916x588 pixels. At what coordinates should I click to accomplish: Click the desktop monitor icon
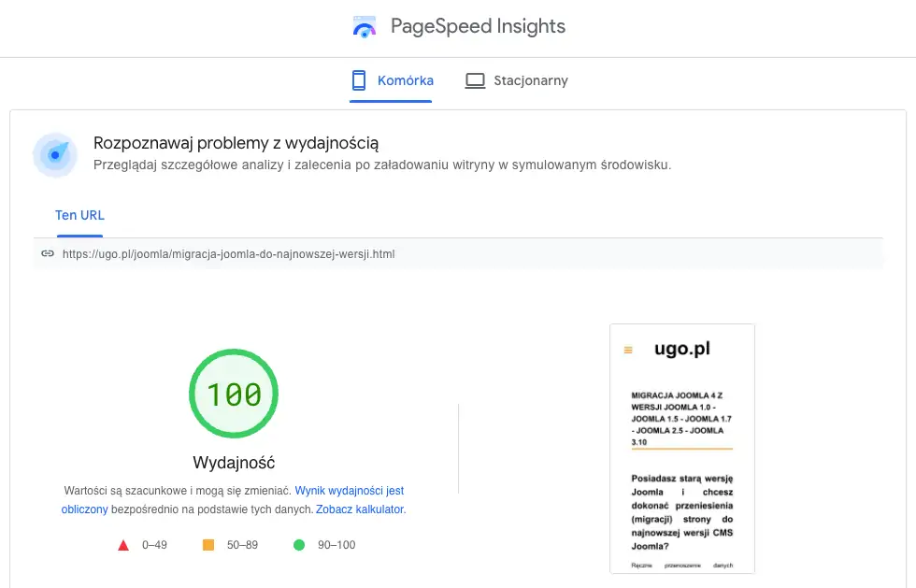[x=475, y=80]
